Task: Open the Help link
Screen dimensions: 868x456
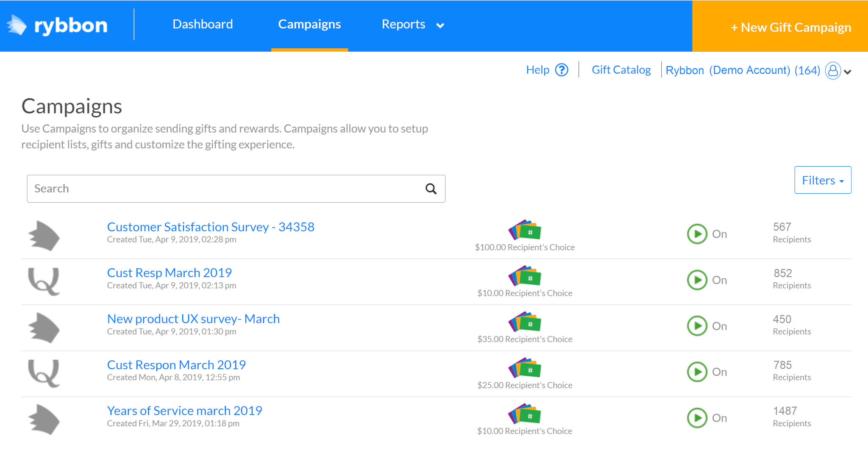Action: (537, 70)
